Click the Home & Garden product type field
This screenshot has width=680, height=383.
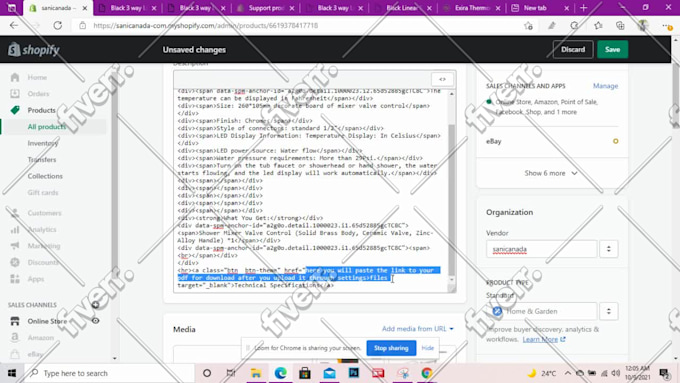(541, 311)
